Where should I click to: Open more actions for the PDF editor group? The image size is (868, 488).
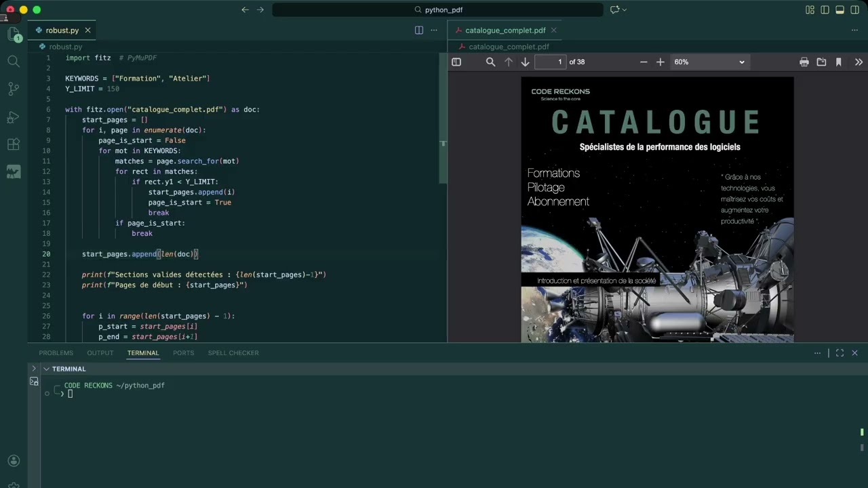point(854,30)
